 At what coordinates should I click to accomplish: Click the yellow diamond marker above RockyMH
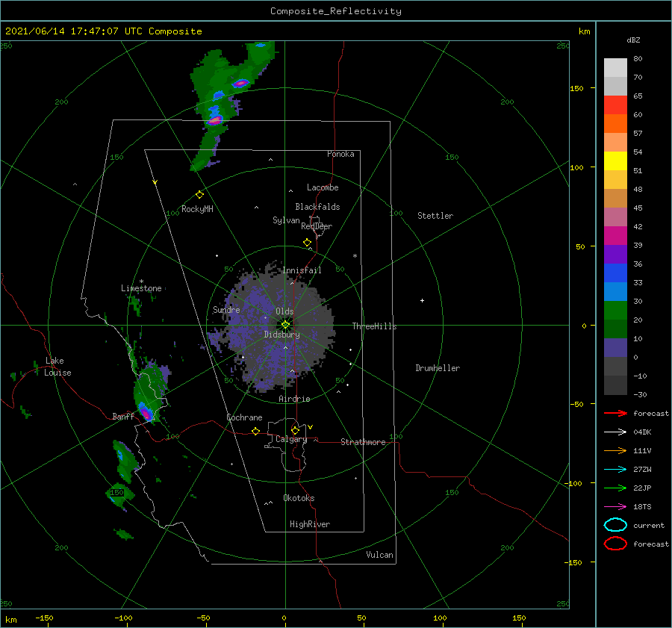point(199,195)
